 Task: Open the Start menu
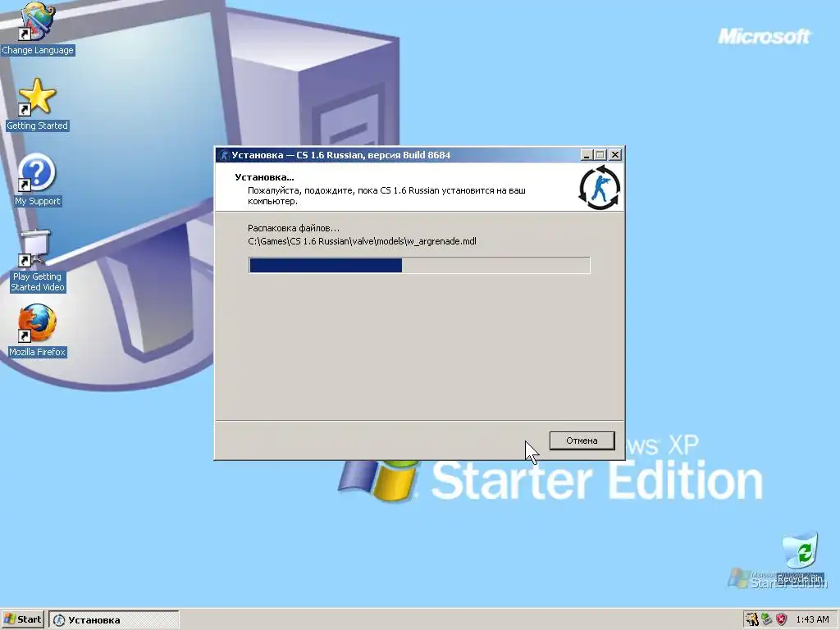click(22, 619)
